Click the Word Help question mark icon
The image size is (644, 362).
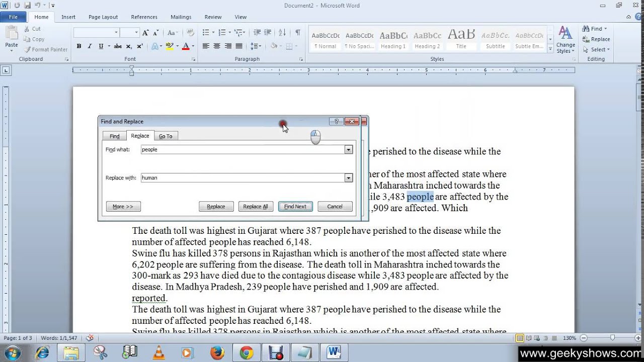[x=638, y=17]
